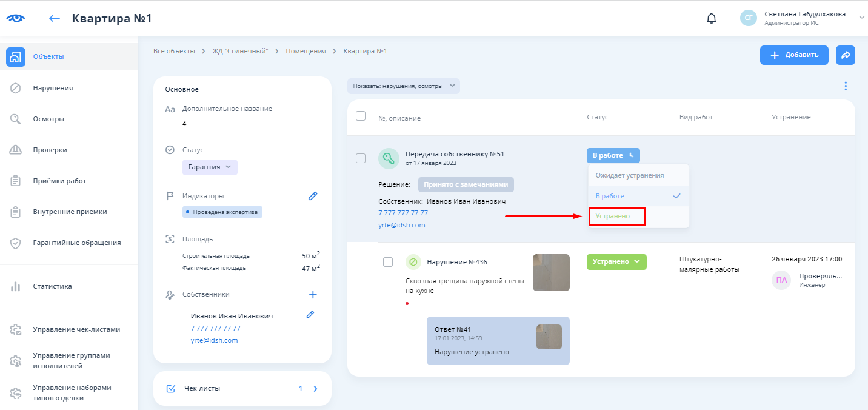868x410 pixels.
Task: Open the green Устранено status dropdown
Action: coord(616,262)
